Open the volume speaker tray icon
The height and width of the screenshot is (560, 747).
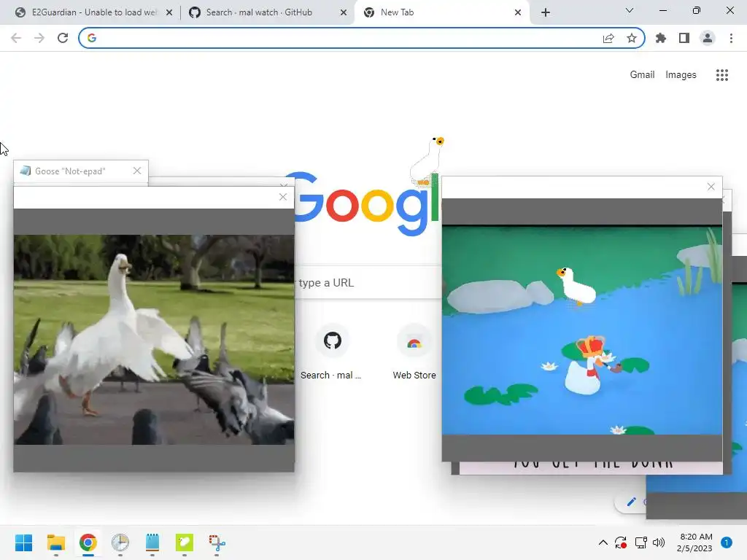(x=659, y=542)
